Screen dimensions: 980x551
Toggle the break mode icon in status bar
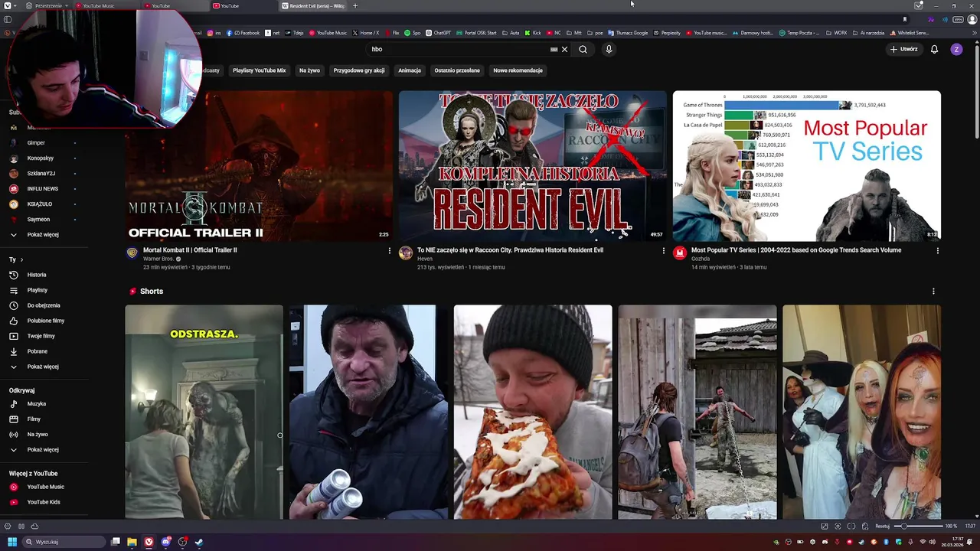click(21, 527)
